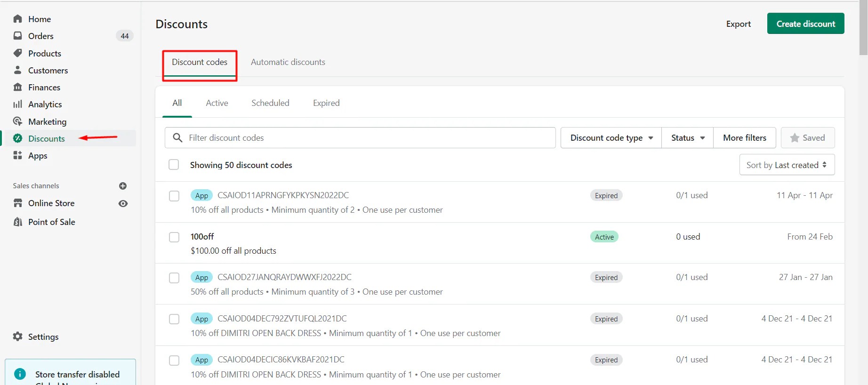Tick the select-all discount codes checkbox

(x=174, y=165)
